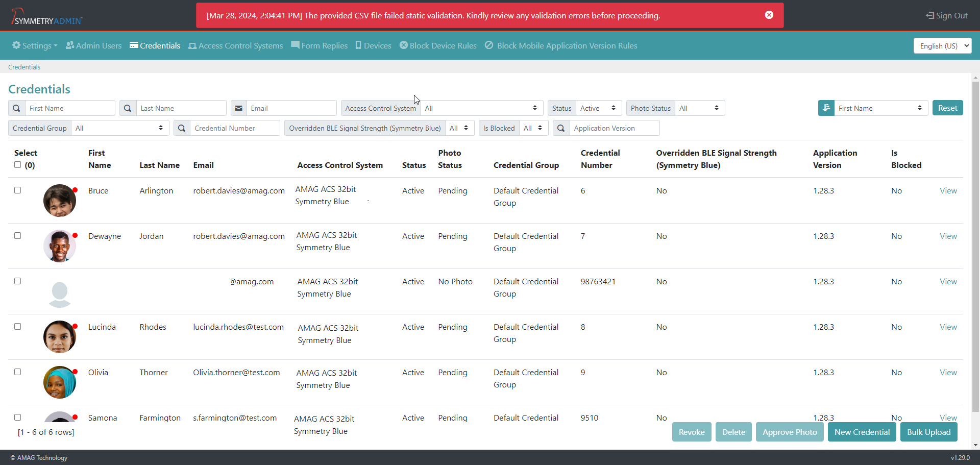The height and width of the screenshot is (465, 980).
Task: Click Lucinda Rhodes's photo thumbnail
Action: [60, 337]
